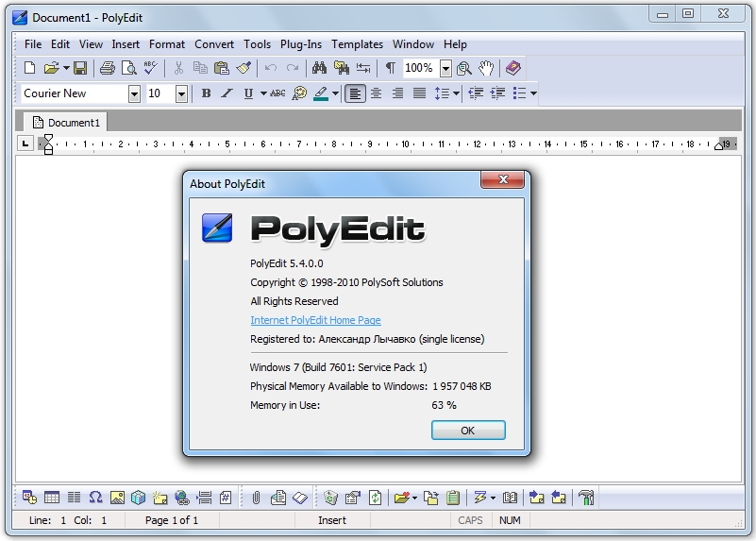Insert date and time icon
Image resolution: width=756 pixels, height=541 pixels.
click(x=30, y=498)
